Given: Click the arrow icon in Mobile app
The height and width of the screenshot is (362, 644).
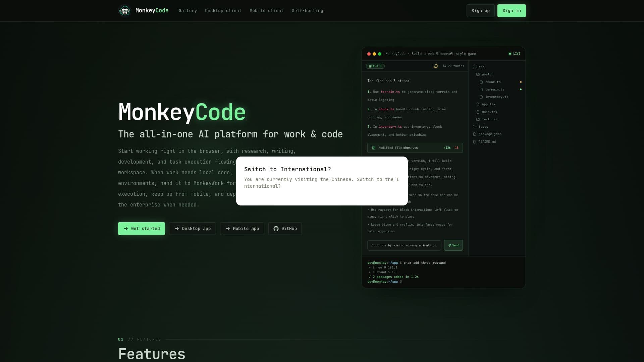Looking at the screenshot, I should click(228, 229).
